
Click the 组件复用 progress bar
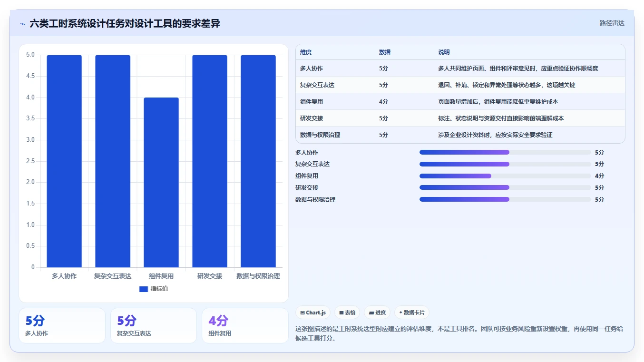505,176
